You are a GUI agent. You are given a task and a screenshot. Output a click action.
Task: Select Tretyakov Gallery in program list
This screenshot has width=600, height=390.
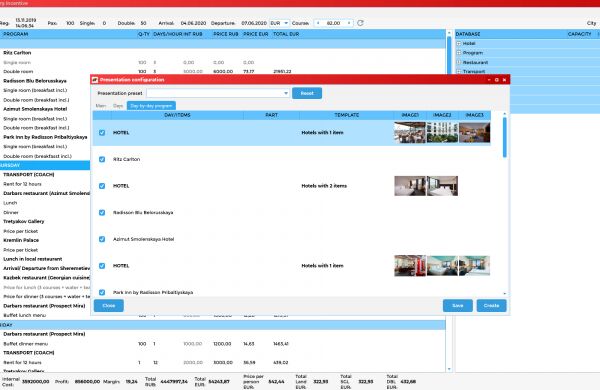23,222
